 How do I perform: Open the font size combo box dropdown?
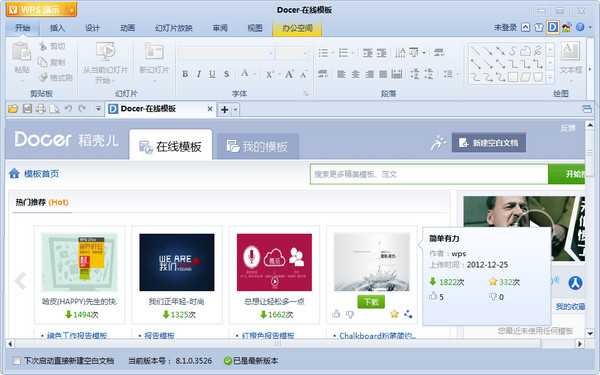click(x=305, y=53)
